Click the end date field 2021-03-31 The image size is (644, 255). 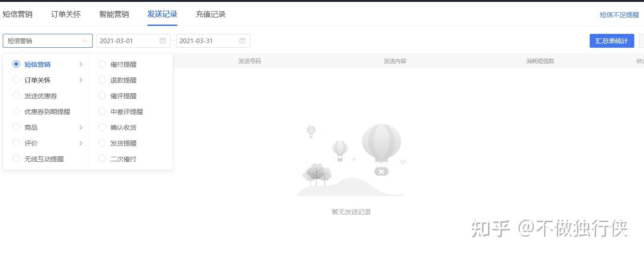point(213,41)
